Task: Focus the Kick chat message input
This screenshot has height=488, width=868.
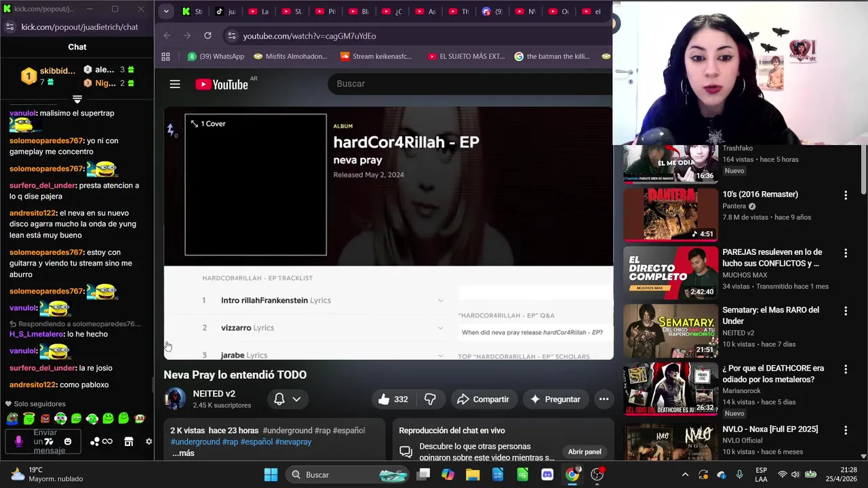Action: click(45, 441)
